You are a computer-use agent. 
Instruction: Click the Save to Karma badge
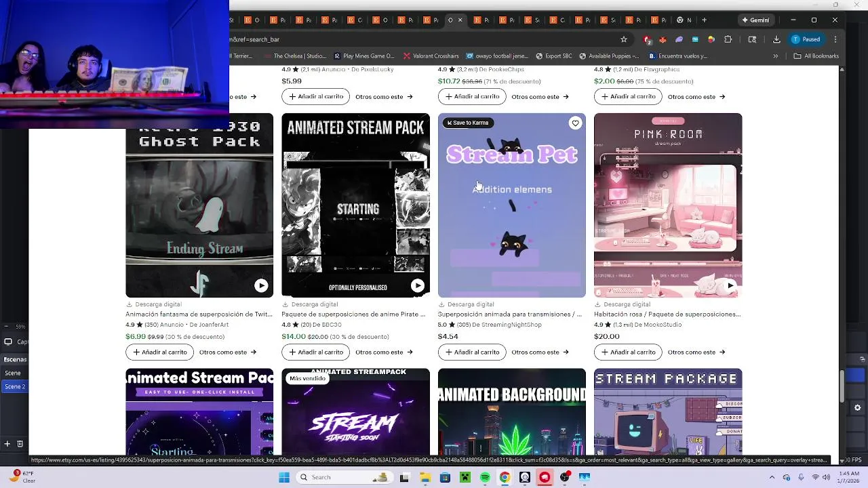pyautogui.click(x=467, y=123)
